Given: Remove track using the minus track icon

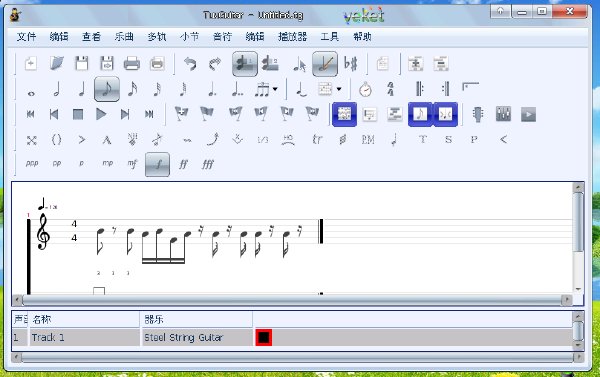Looking at the screenshot, I should [441, 64].
